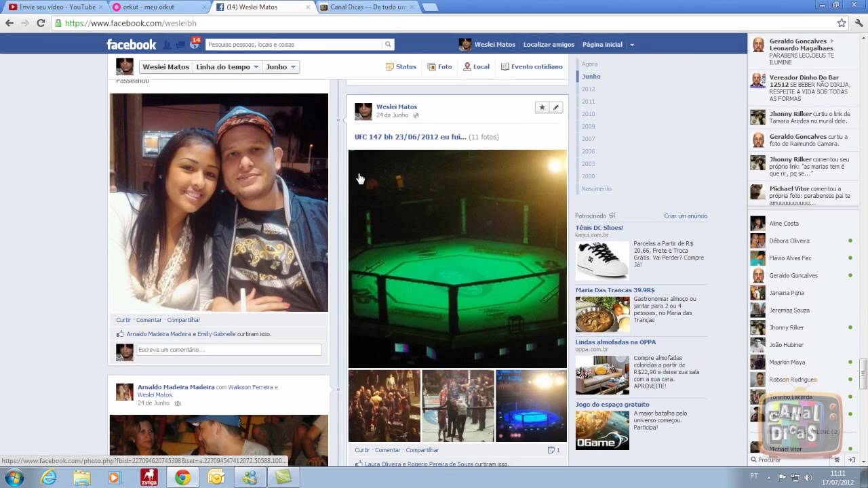Open large green octagon photo
This screenshot has width=868, height=488.
click(x=458, y=259)
